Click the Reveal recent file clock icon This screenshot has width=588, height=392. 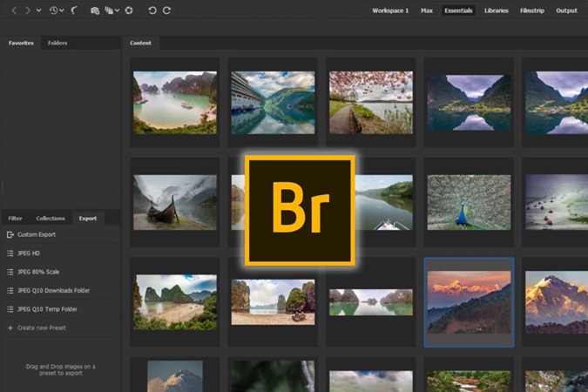point(54,10)
